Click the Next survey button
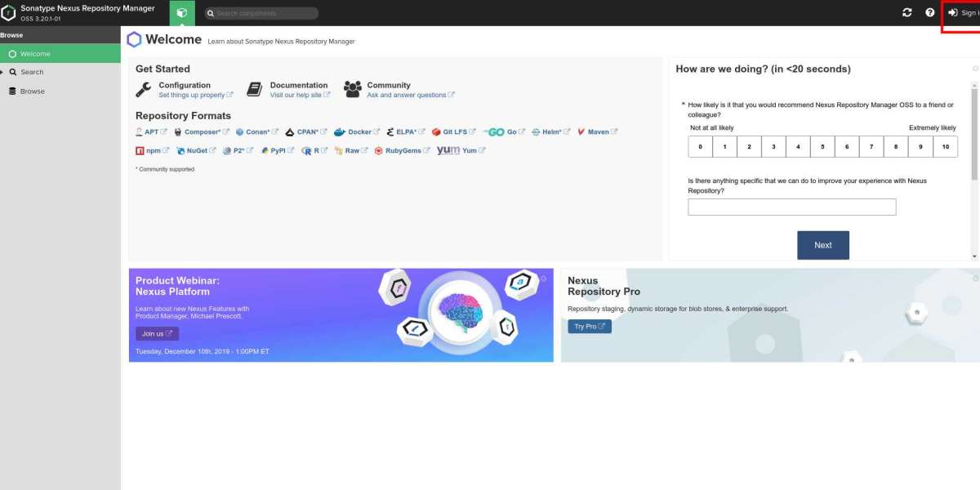980x490 pixels. pos(822,245)
